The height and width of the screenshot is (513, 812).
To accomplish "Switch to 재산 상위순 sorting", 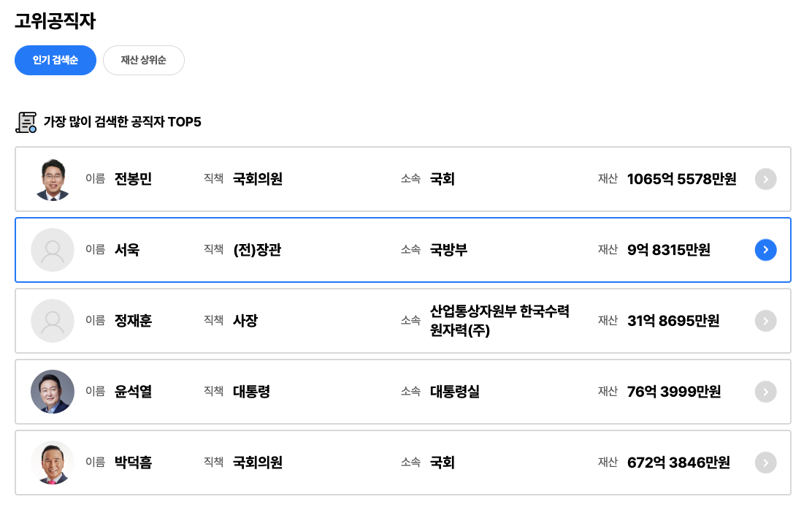I will click(x=144, y=60).
